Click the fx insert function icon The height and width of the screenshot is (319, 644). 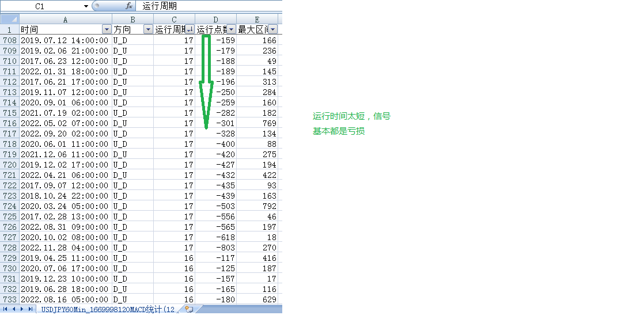129,6
